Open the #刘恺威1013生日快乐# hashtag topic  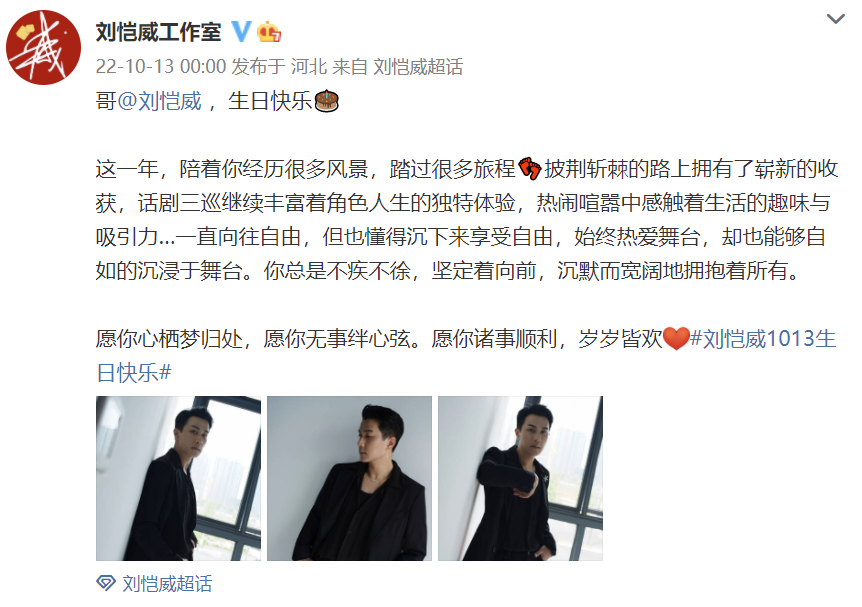(x=466, y=355)
